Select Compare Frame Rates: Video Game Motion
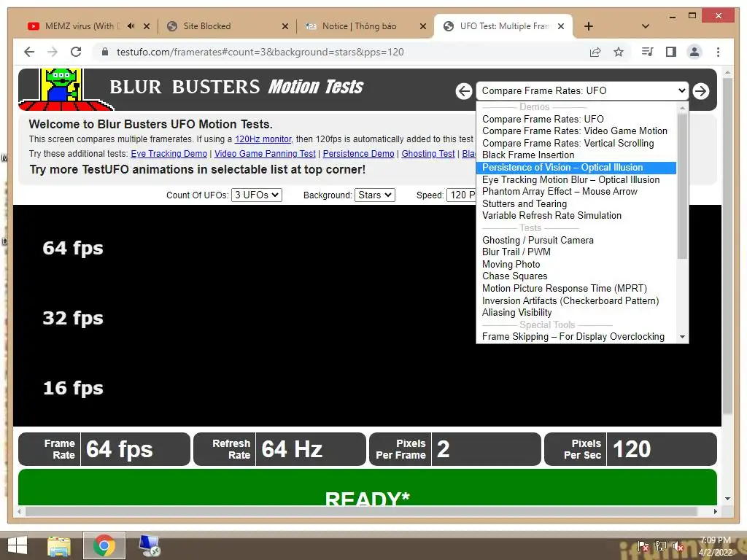Screen dimensions: 747x560 pos(575,131)
